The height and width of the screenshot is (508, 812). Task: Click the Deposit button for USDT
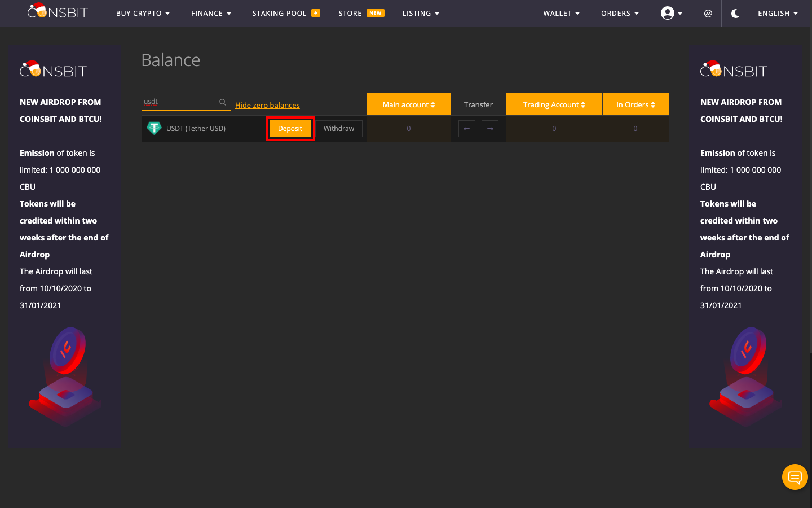290,129
